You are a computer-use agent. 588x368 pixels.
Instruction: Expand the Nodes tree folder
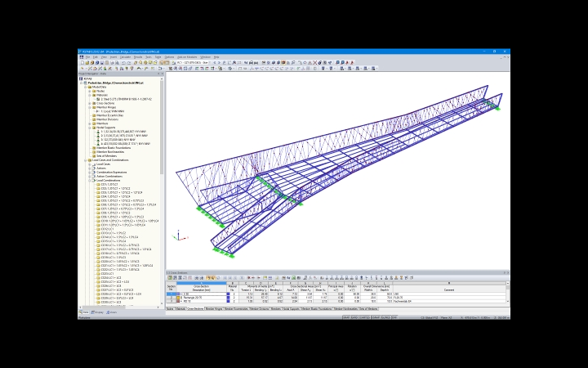click(90, 91)
